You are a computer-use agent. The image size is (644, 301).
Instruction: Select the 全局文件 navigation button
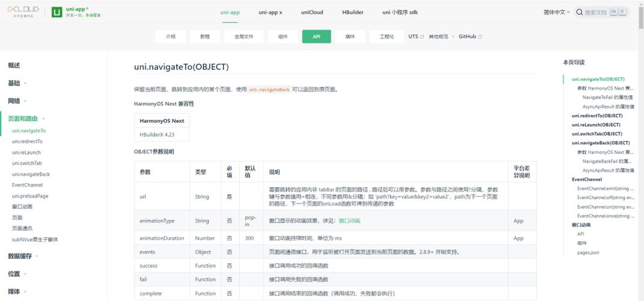point(243,37)
